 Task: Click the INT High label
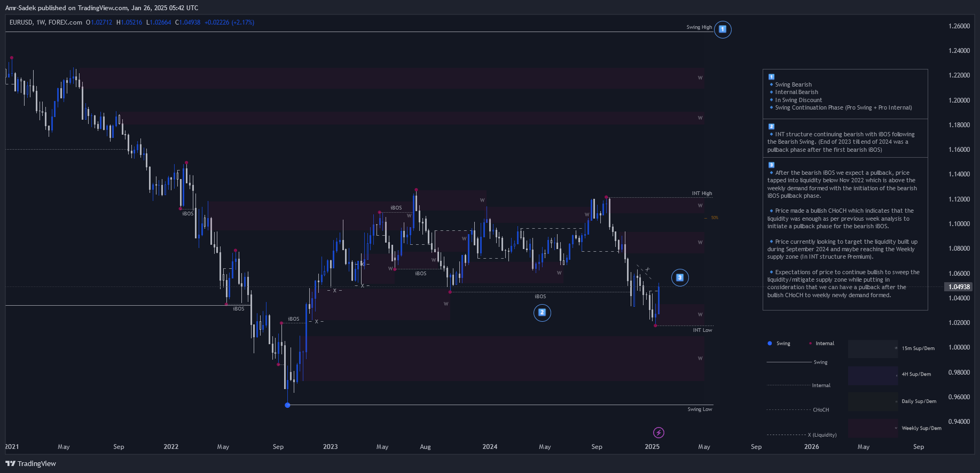pos(702,193)
